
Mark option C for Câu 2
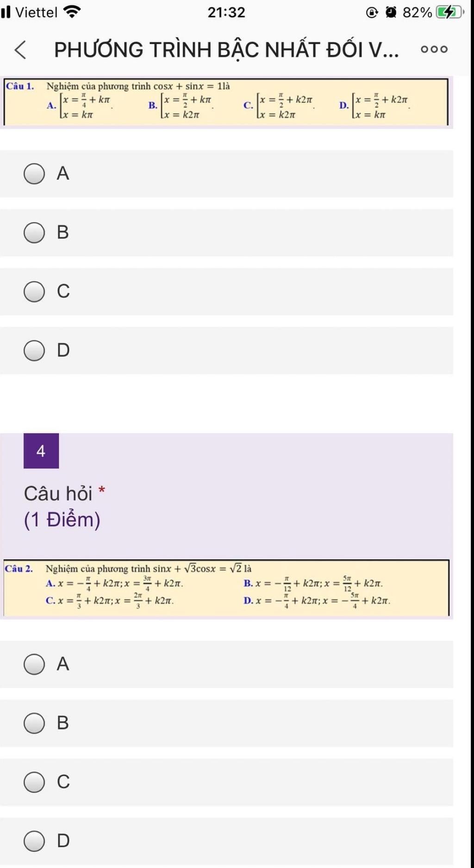click(x=34, y=782)
